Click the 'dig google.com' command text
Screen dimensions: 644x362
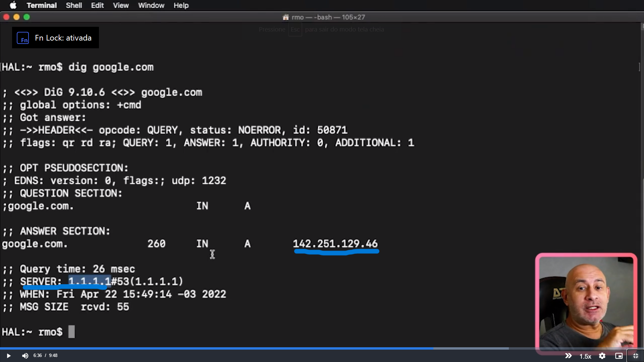point(111,67)
